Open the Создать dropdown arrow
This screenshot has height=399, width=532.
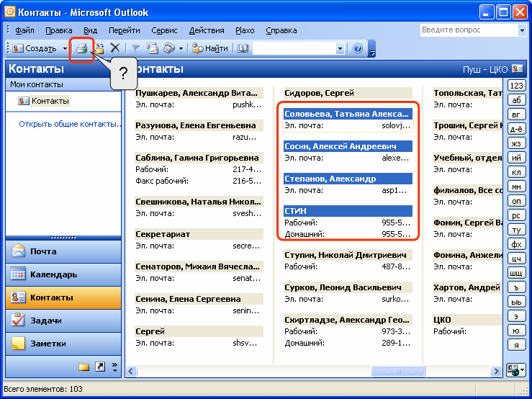point(65,48)
